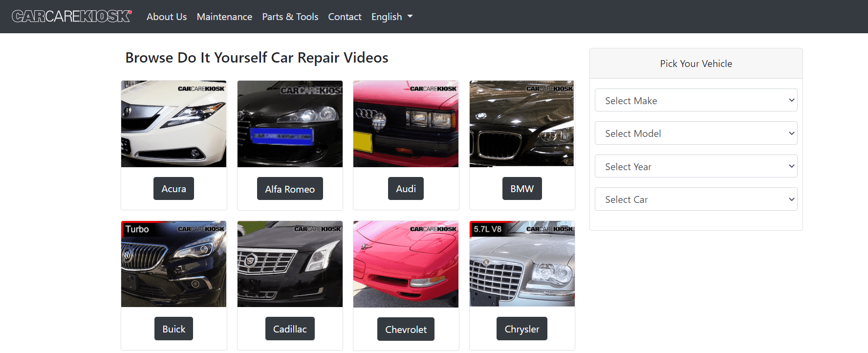Click the Acura button
This screenshot has width=868, height=353.
(x=174, y=189)
